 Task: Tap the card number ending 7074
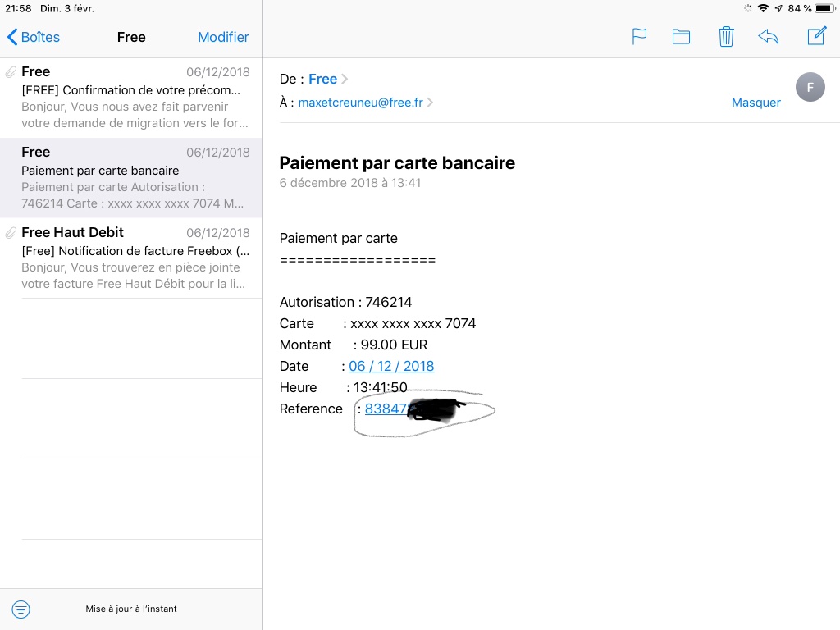[x=413, y=323]
